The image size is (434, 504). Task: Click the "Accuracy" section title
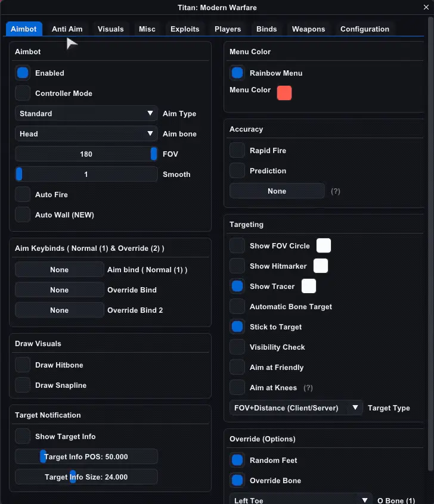click(246, 129)
